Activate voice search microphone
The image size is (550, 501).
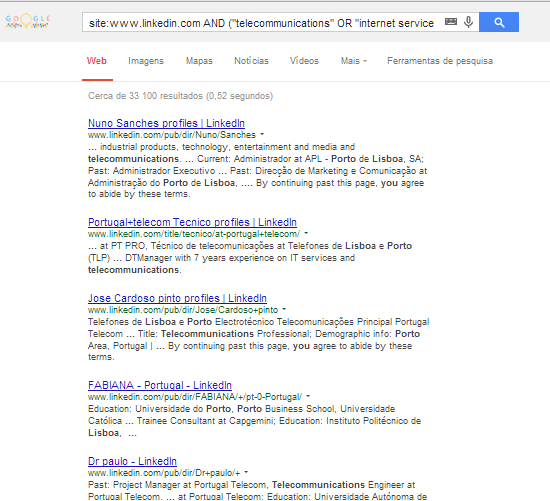tap(468, 22)
